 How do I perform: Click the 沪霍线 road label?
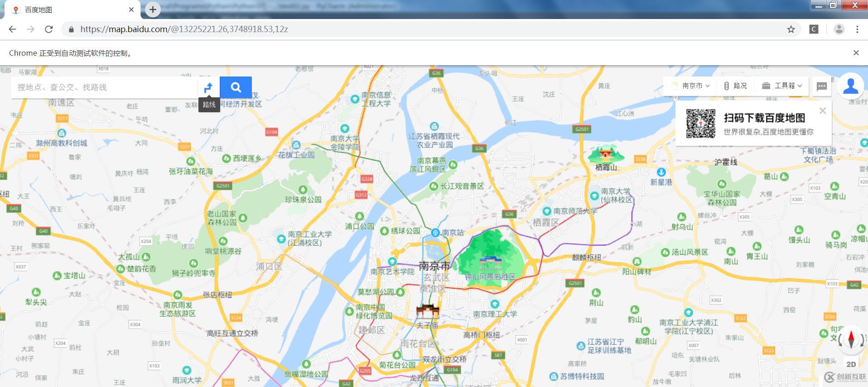(726, 162)
